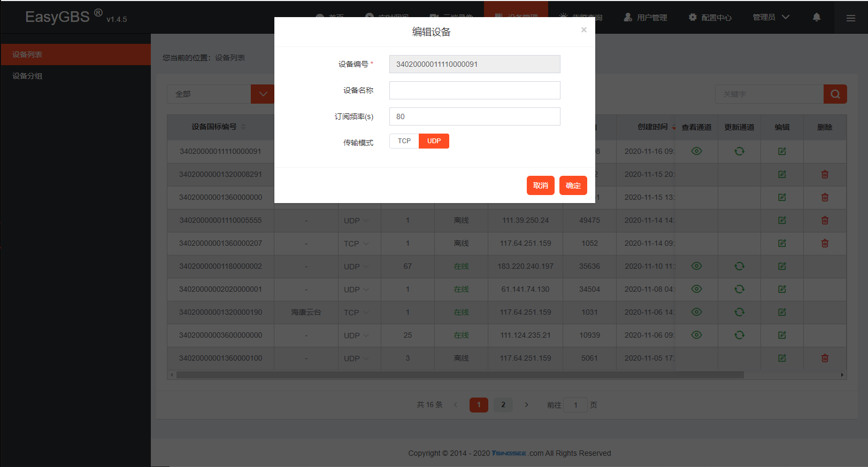868x467 pixels.
Task: Click the 取消 button
Action: tap(540, 185)
